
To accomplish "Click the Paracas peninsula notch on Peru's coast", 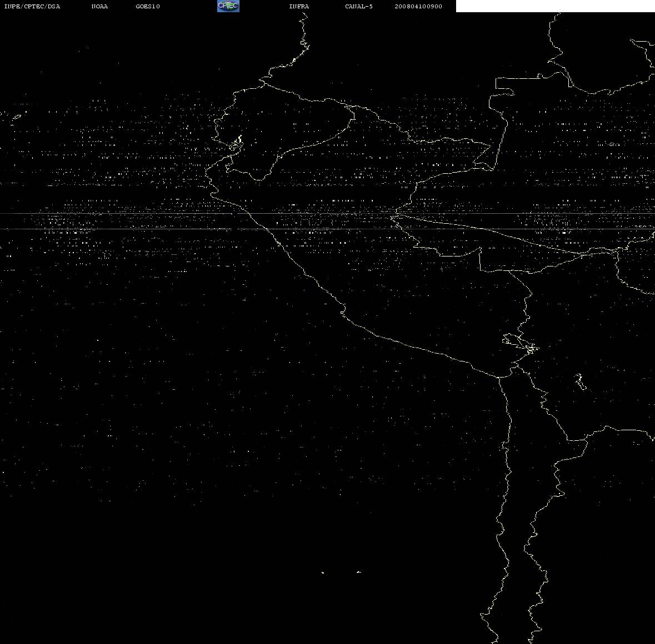I will tap(343, 312).
